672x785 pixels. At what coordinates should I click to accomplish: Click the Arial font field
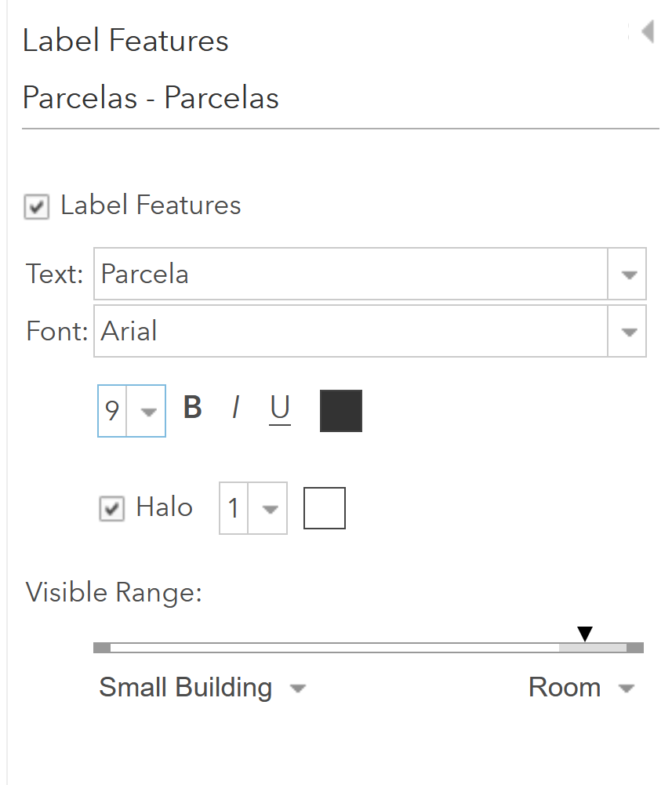tap(351, 332)
